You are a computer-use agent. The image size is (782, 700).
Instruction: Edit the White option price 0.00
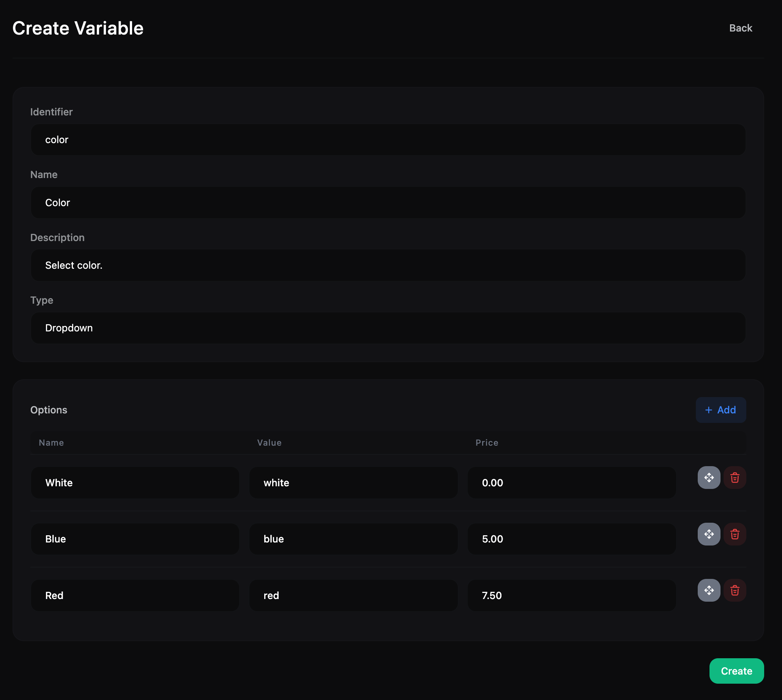point(571,482)
